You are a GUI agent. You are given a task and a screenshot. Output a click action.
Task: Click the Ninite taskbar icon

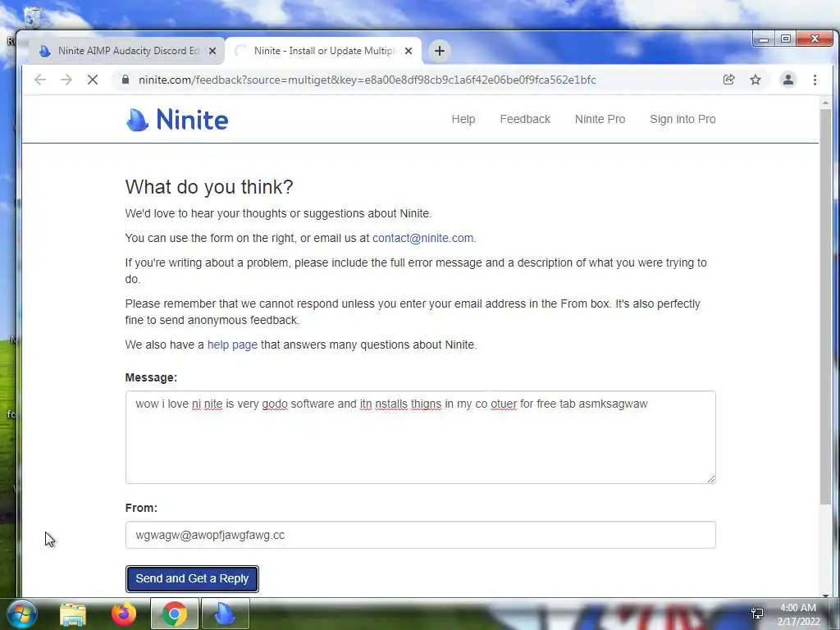tap(225, 614)
